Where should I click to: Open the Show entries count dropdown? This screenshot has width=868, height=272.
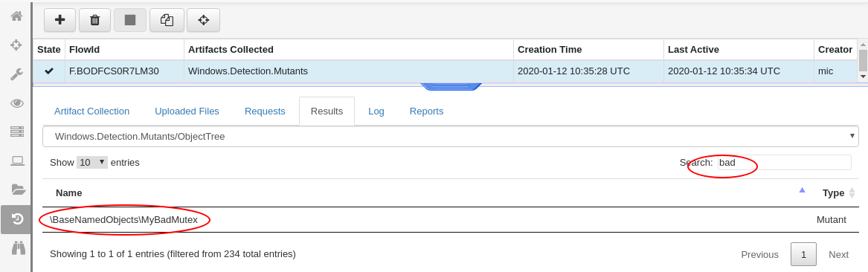(92, 163)
